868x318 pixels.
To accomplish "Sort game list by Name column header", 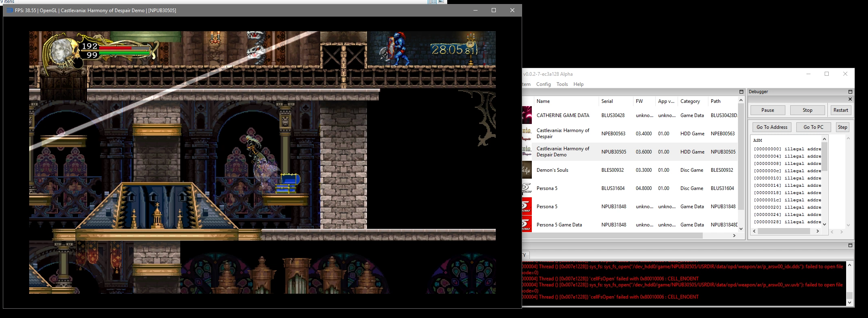I will (x=543, y=101).
